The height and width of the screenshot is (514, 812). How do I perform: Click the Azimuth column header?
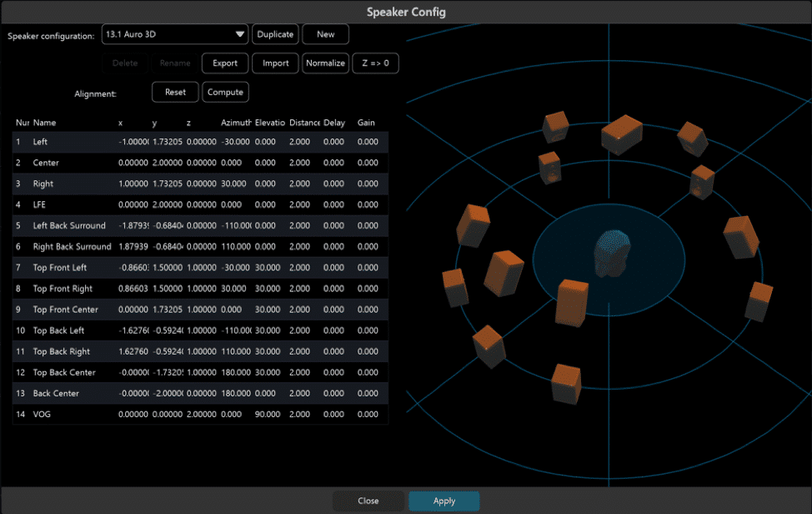236,123
